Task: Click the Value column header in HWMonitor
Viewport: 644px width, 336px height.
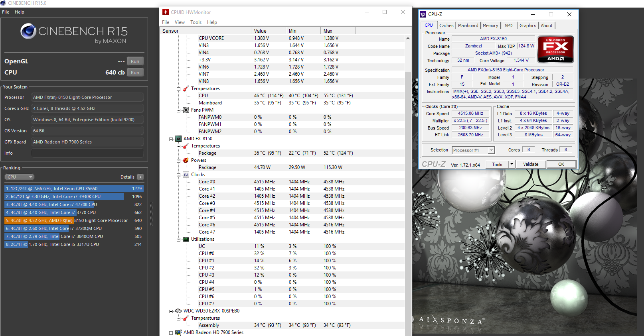Action: [x=268, y=31]
